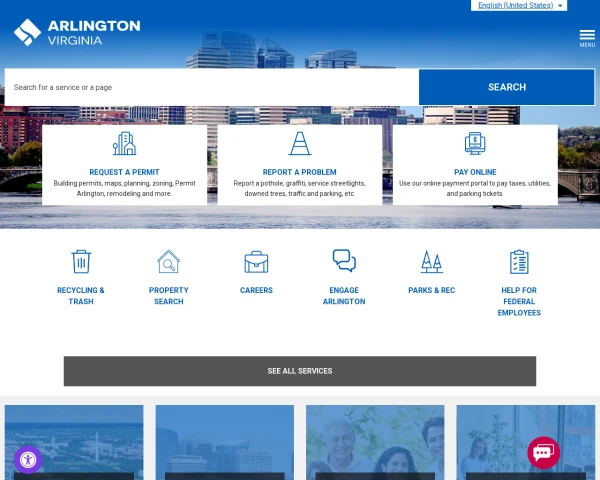The height and width of the screenshot is (480, 600).
Task: Open the Report a Problem link
Action: tap(300, 172)
